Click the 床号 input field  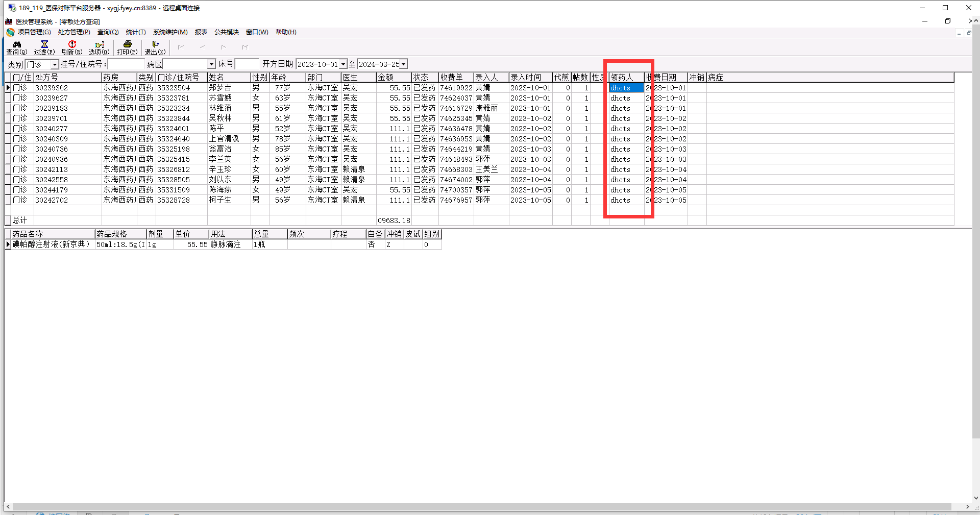click(247, 64)
